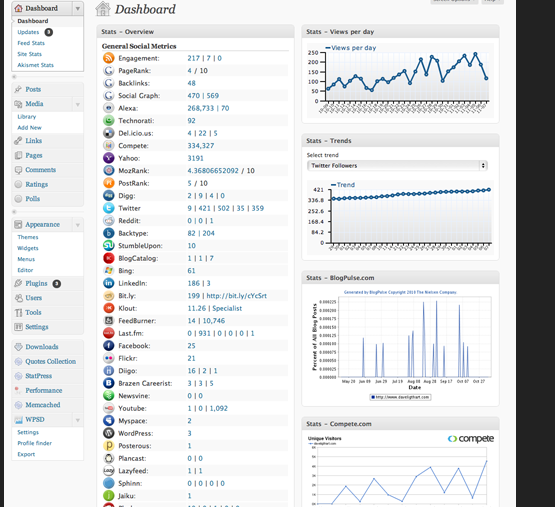555x507 pixels.
Task: Open the StatPress menu
Action: [x=39, y=376]
